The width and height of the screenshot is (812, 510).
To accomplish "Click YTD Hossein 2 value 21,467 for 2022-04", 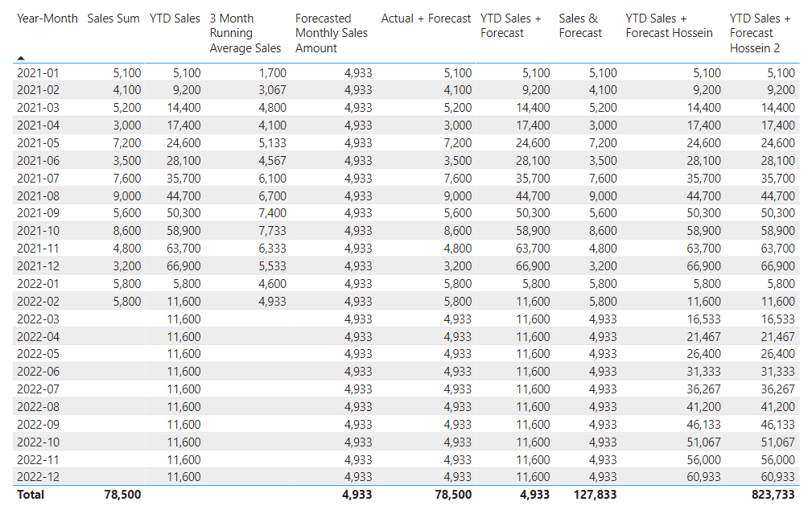I will [778, 336].
